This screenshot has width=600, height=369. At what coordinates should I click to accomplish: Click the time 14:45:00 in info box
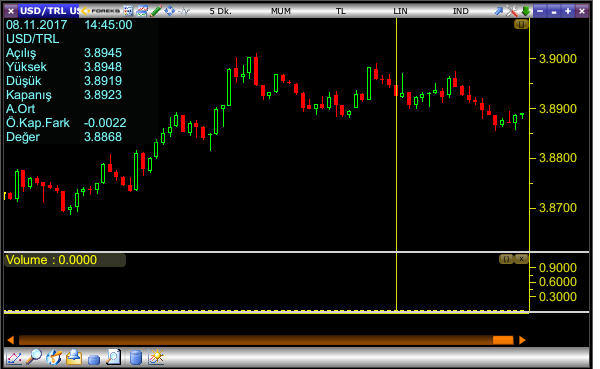[x=108, y=25]
